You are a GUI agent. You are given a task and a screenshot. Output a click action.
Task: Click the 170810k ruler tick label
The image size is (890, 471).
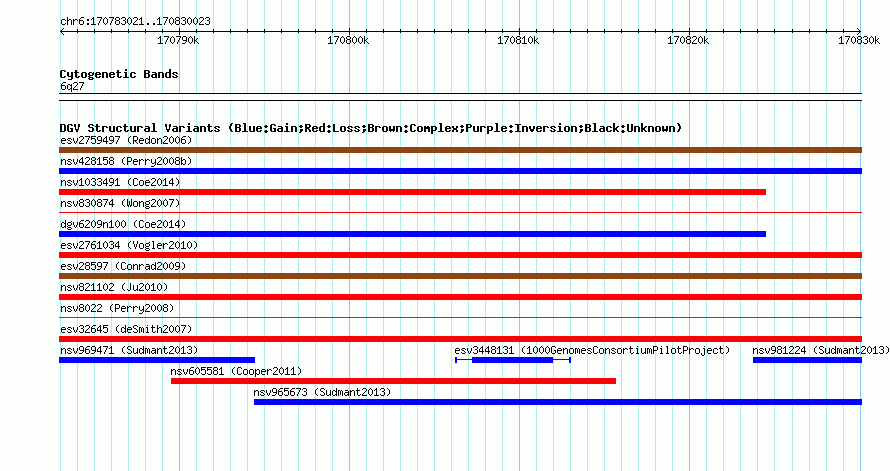point(518,40)
